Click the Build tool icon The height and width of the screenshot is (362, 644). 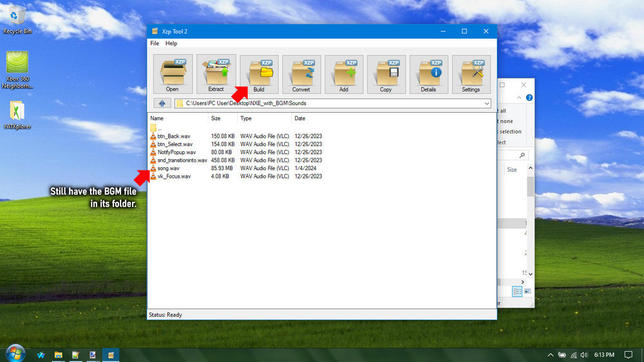[x=259, y=74]
